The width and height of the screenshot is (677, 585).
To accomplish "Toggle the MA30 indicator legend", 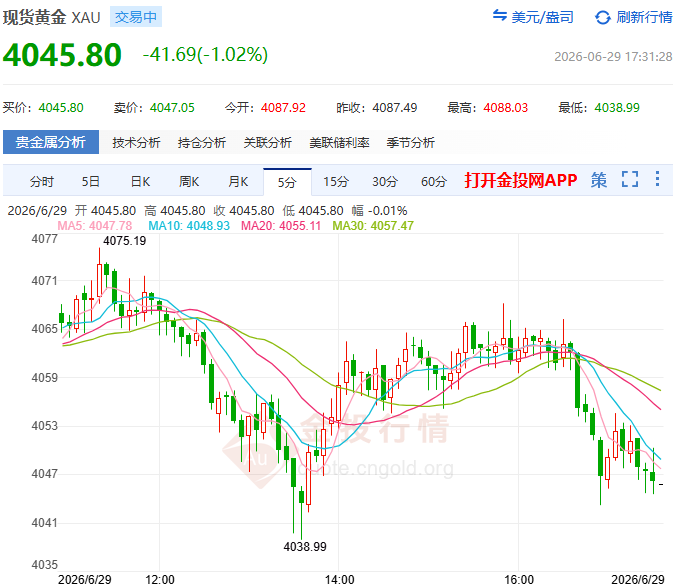I will tap(373, 226).
